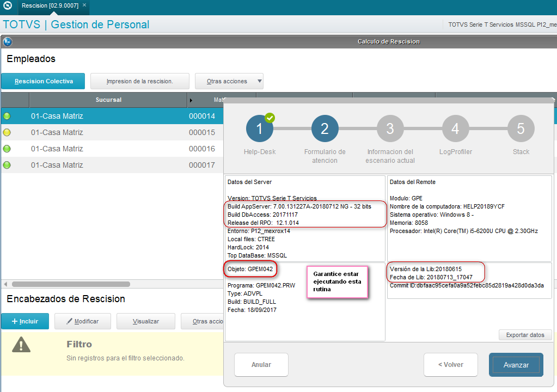Click 'Entorno: P12_mexrox14' text

[x=259, y=231]
